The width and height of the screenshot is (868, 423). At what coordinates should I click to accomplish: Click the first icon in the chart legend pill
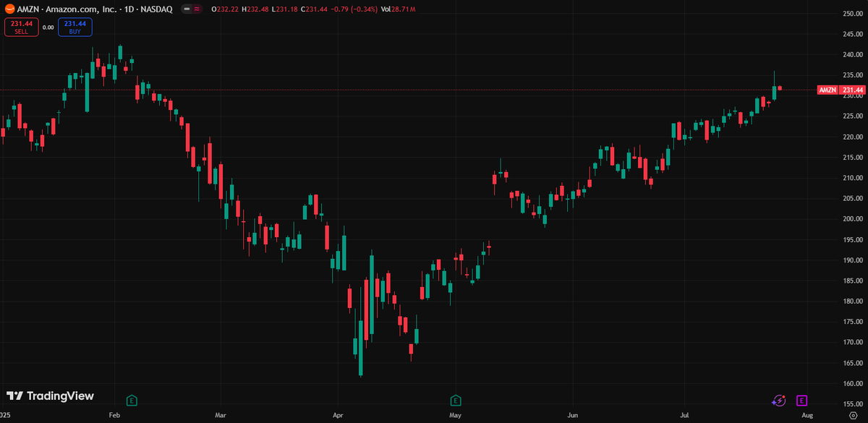coord(187,8)
